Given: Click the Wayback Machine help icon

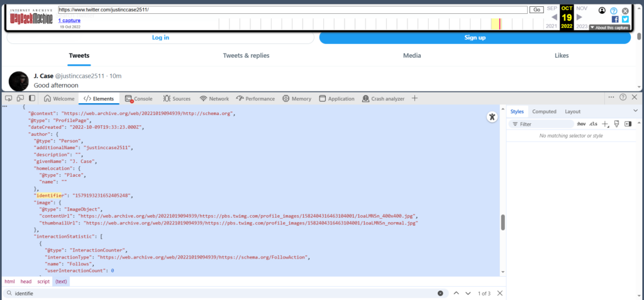Looking at the screenshot, I should click(614, 11).
